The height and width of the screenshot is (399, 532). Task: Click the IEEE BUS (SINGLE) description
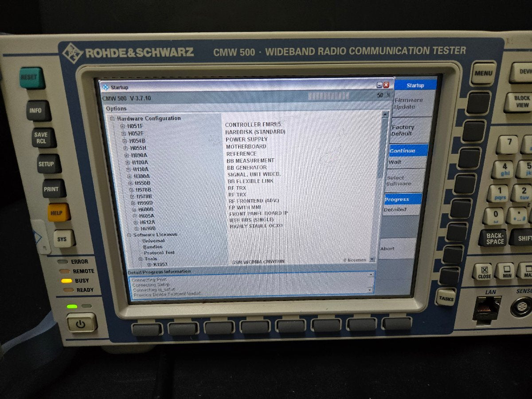[252, 219]
